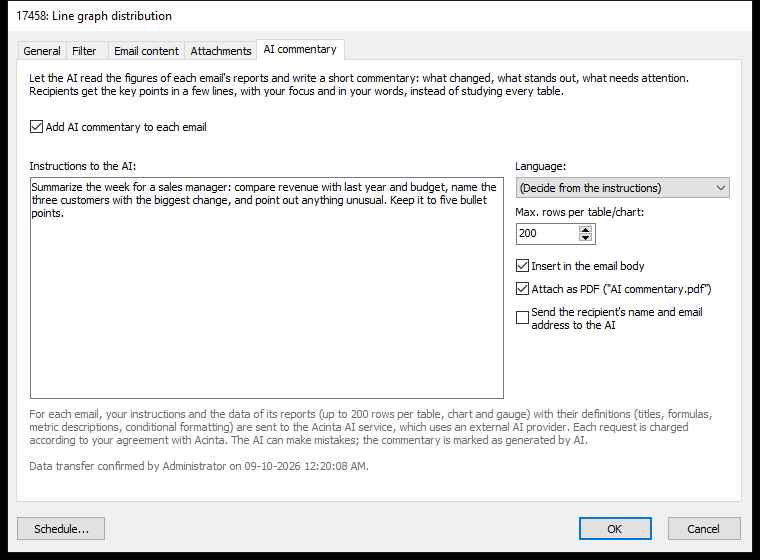Image resolution: width=760 pixels, height=560 pixels.
Task: Click the 'Language:' label
Action: (x=540, y=166)
